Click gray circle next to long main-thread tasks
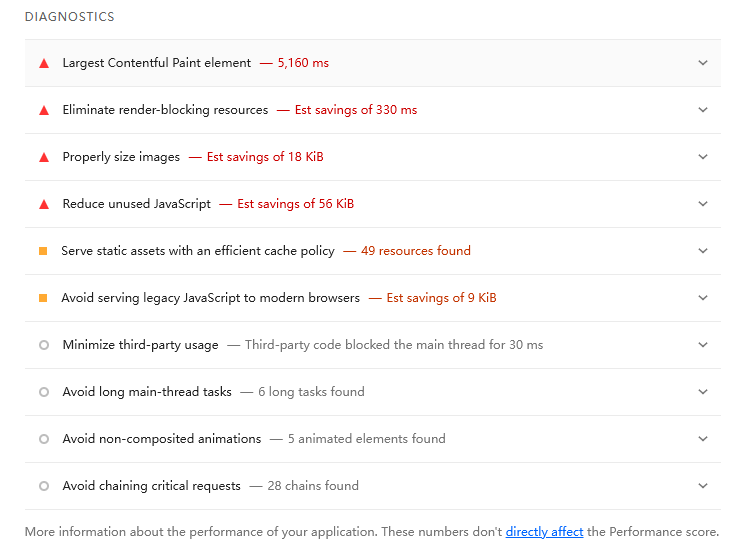This screenshot has height=553, width=734. (44, 392)
